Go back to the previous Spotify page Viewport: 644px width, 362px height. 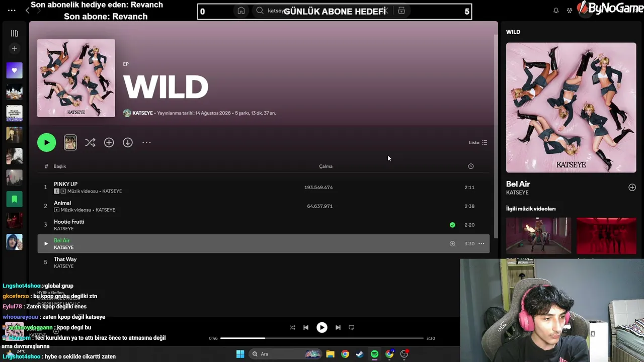pyautogui.click(x=28, y=11)
